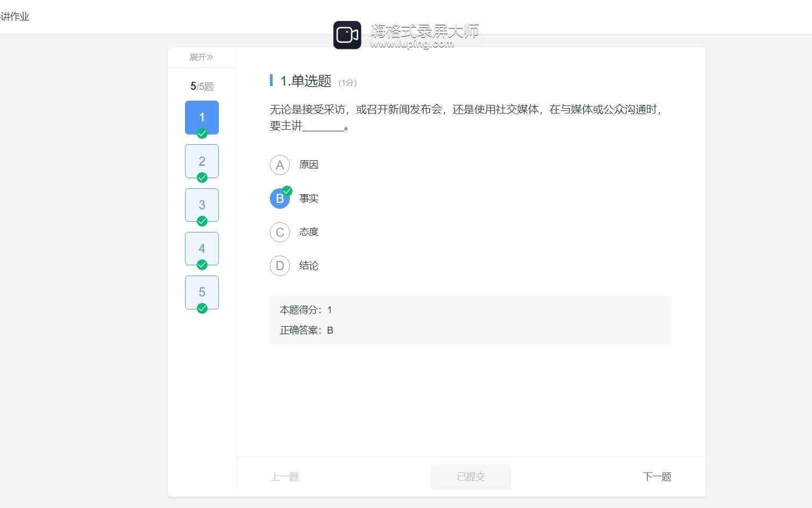The image size is (812, 508).
Task: Click the 讲作业 page title text
Action: coord(15,17)
